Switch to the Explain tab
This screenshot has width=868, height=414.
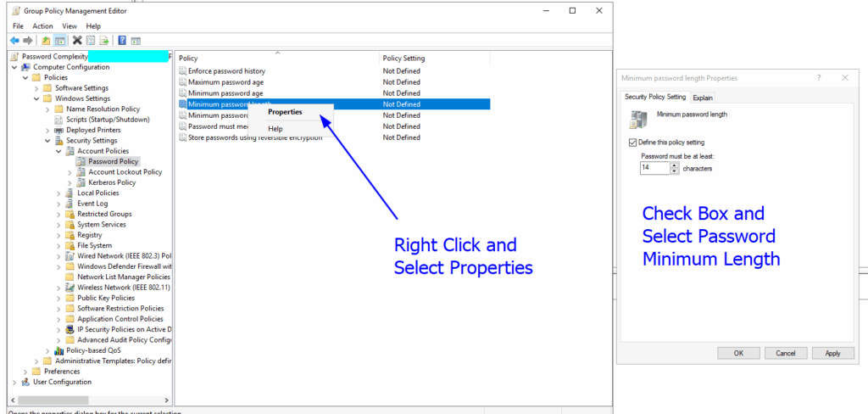pyautogui.click(x=703, y=98)
